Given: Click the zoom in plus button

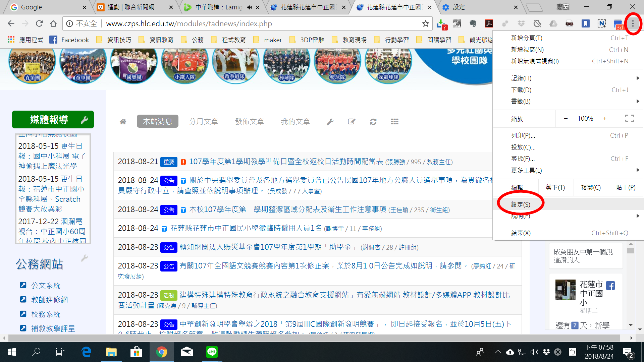Looking at the screenshot, I should click(x=605, y=119).
